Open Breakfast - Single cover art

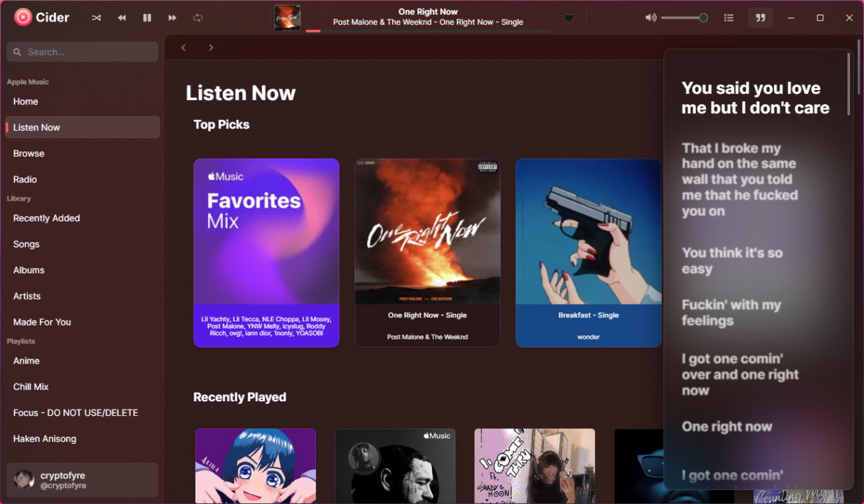(589, 232)
